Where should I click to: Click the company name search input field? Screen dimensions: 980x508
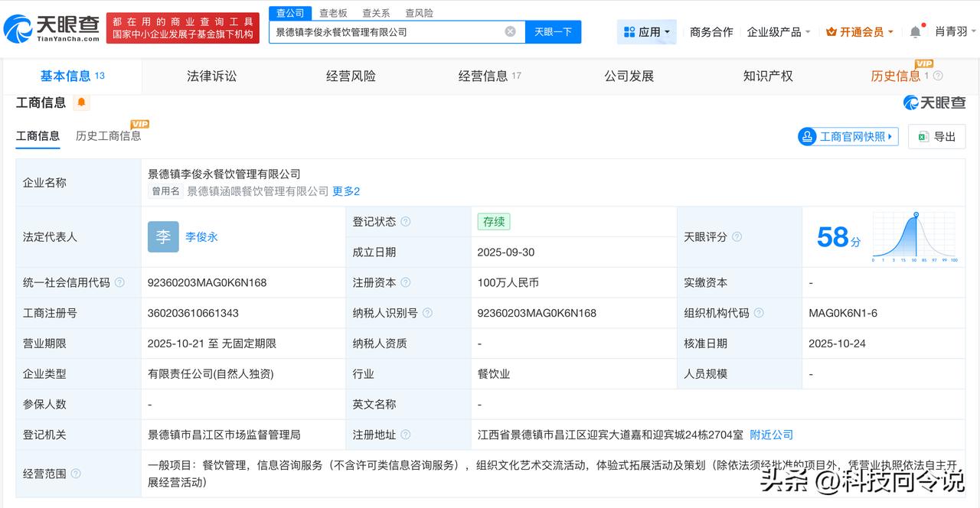click(383, 31)
